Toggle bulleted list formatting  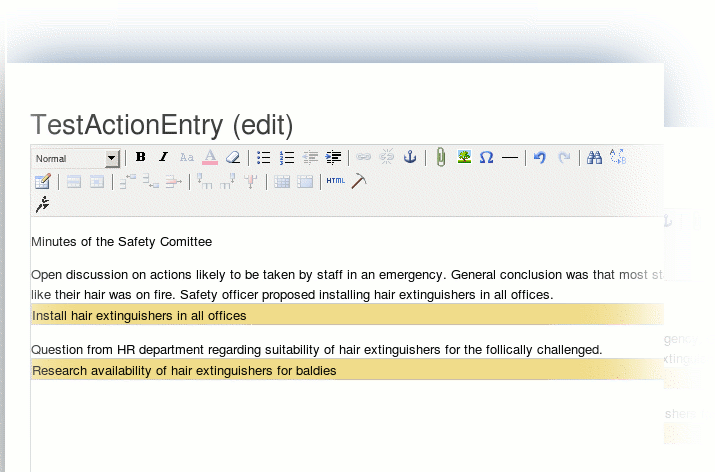click(x=264, y=157)
